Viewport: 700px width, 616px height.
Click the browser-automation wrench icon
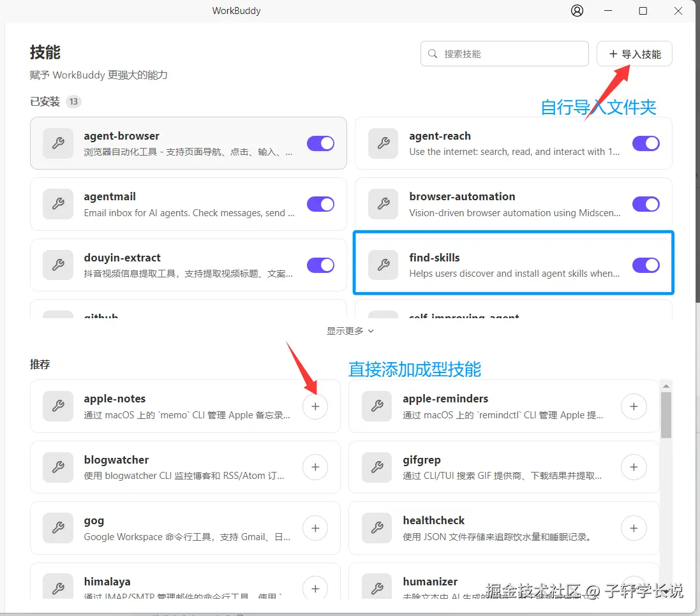(383, 204)
